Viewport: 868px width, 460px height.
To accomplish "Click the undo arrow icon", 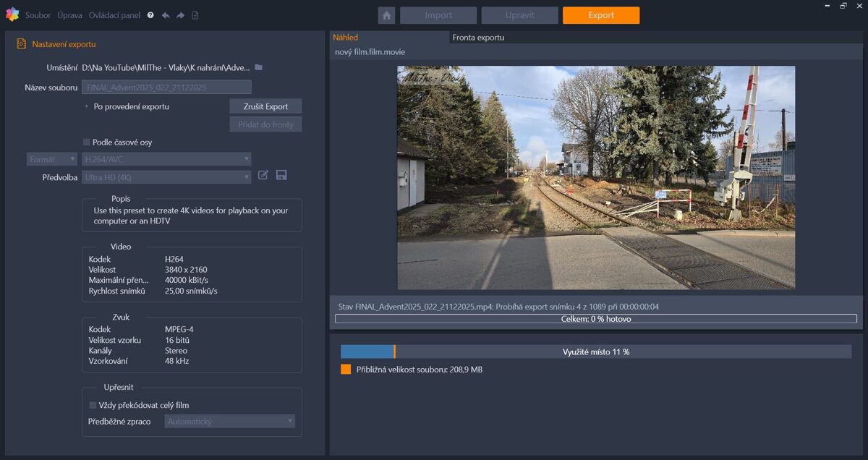I will pyautogui.click(x=166, y=15).
